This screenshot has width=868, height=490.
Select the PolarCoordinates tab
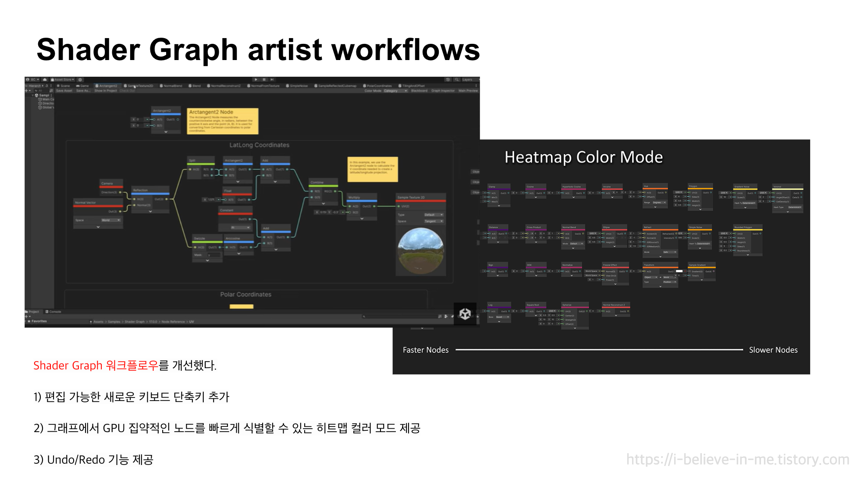pos(377,86)
